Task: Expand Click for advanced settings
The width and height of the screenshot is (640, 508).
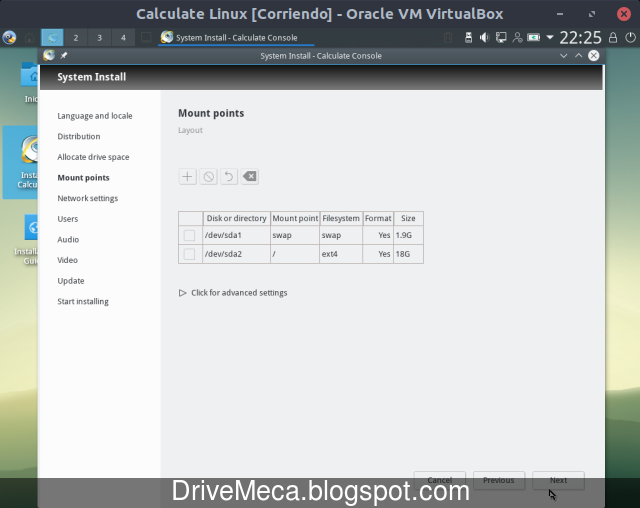Action: (x=233, y=293)
